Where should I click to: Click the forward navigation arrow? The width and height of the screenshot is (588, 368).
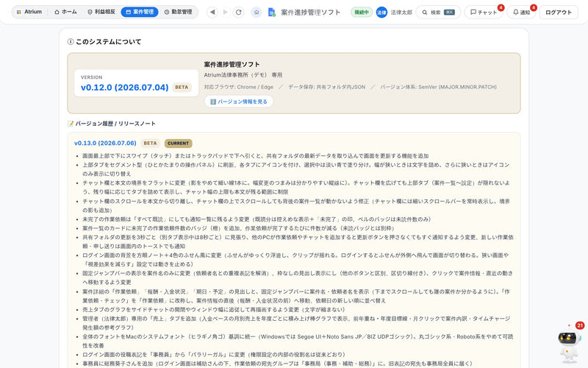[226, 12]
